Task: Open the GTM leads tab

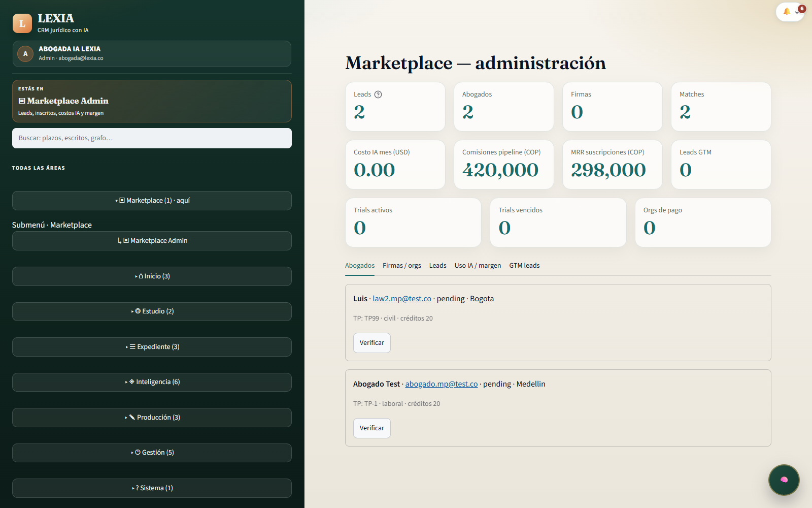Action: coord(524,266)
